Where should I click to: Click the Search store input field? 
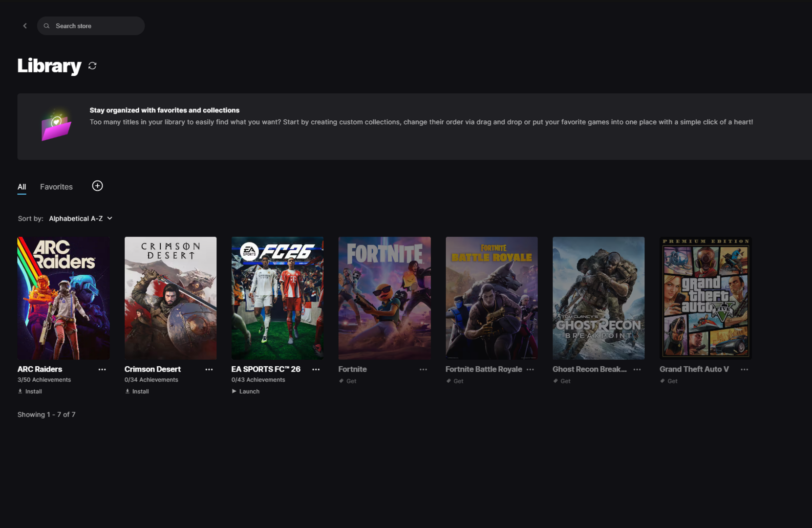[x=91, y=26]
